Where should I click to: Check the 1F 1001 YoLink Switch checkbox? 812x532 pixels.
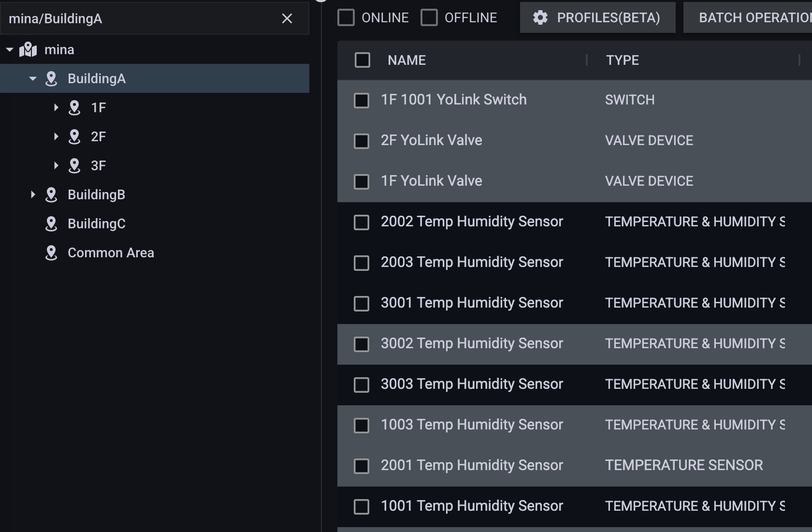362,100
